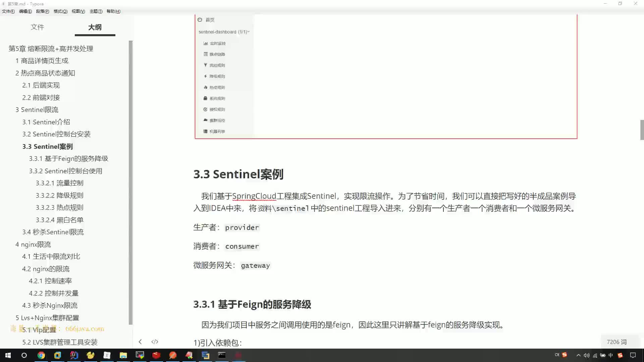This screenshot has width=644, height=362.
Task: Jump to 3.3.1 基于Feign的服务降级 in outline
Action: [69, 159]
